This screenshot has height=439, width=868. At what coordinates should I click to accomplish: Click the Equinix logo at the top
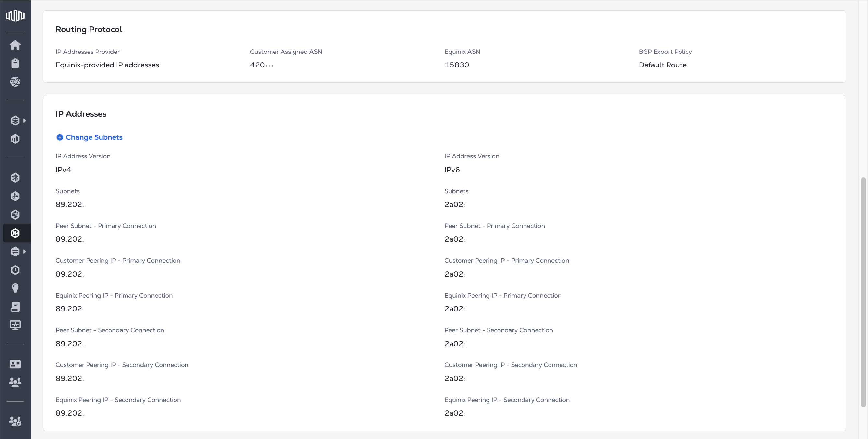(15, 16)
